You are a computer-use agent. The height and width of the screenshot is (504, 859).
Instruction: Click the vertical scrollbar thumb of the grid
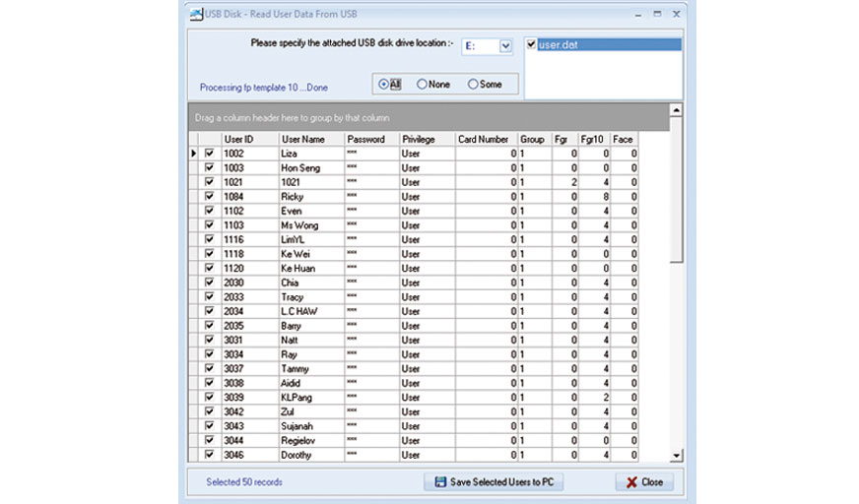676,190
